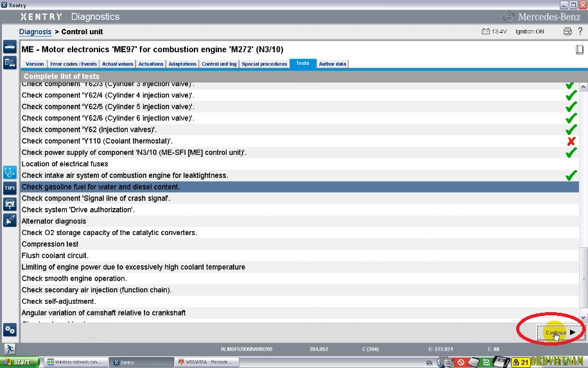Viewport: 588px width, 368px height.
Task: Open the Actuations tab
Action: click(151, 64)
